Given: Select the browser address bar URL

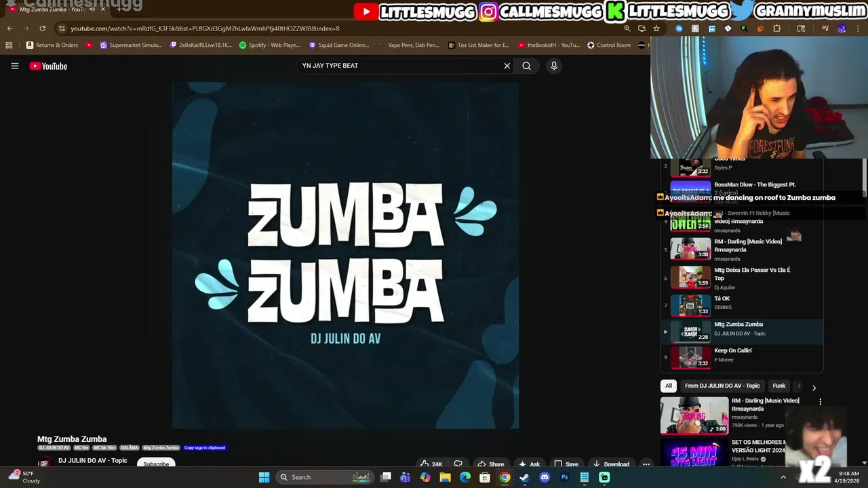Looking at the screenshot, I should [x=205, y=28].
